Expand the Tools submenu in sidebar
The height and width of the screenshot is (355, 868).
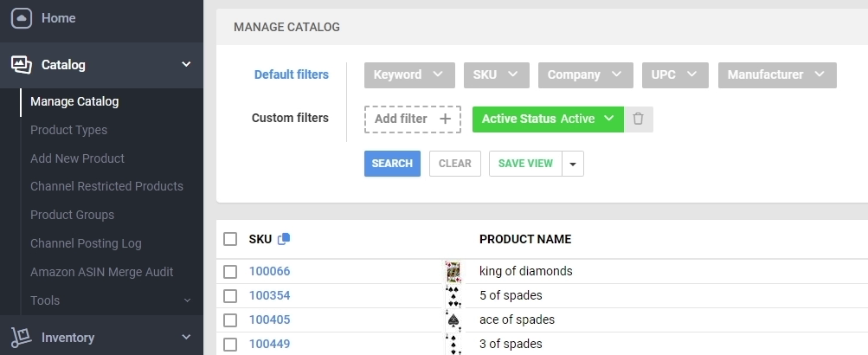coord(186,300)
